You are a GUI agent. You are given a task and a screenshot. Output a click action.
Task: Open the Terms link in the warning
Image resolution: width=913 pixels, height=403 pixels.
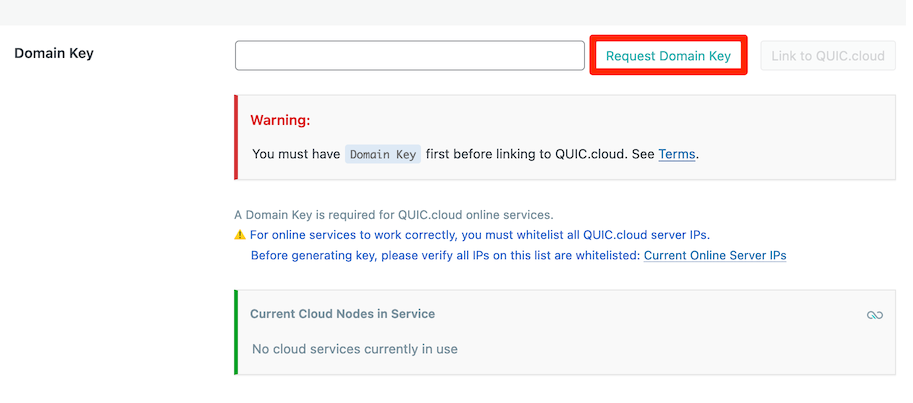pos(676,154)
